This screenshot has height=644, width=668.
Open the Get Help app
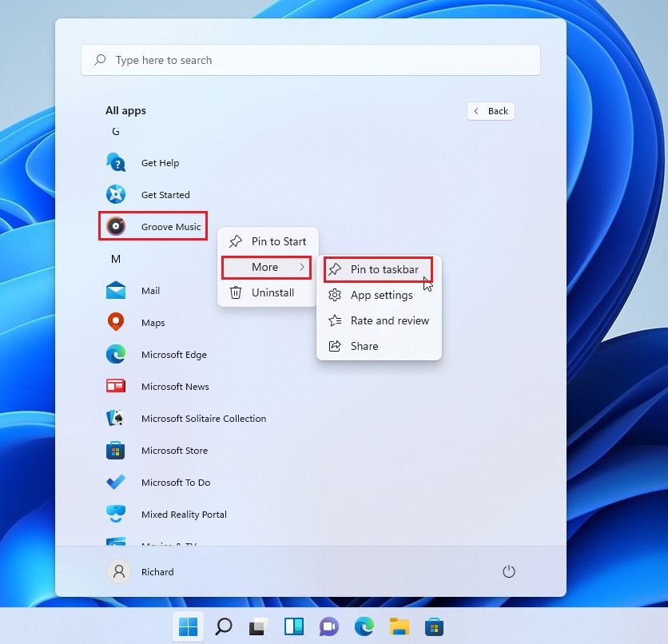(x=159, y=162)
